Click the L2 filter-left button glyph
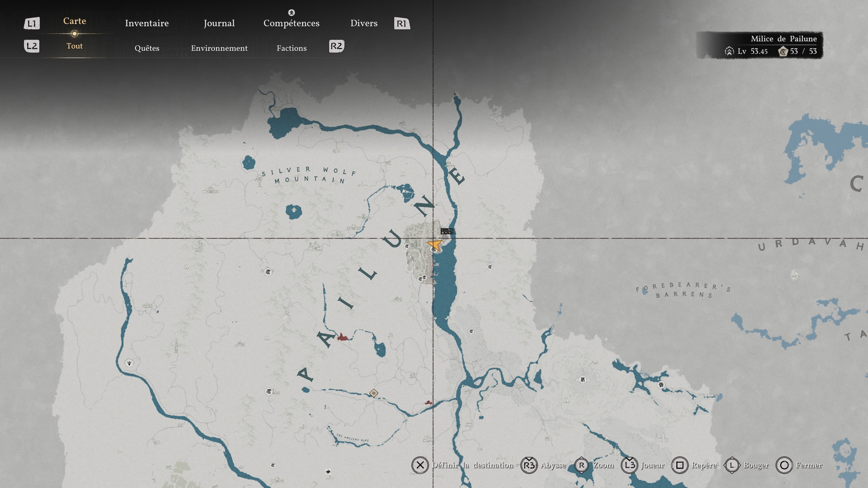 pyautogui.click(x=32, y=46)
